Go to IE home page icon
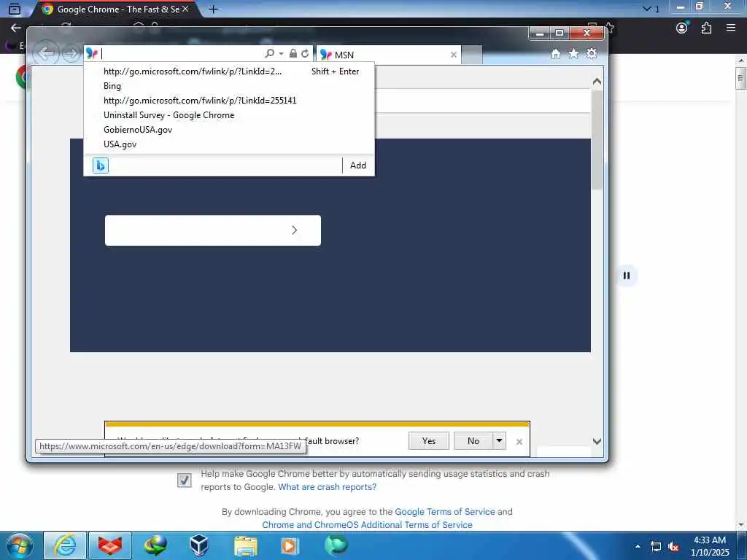747x560 pixels. [555, 54]
